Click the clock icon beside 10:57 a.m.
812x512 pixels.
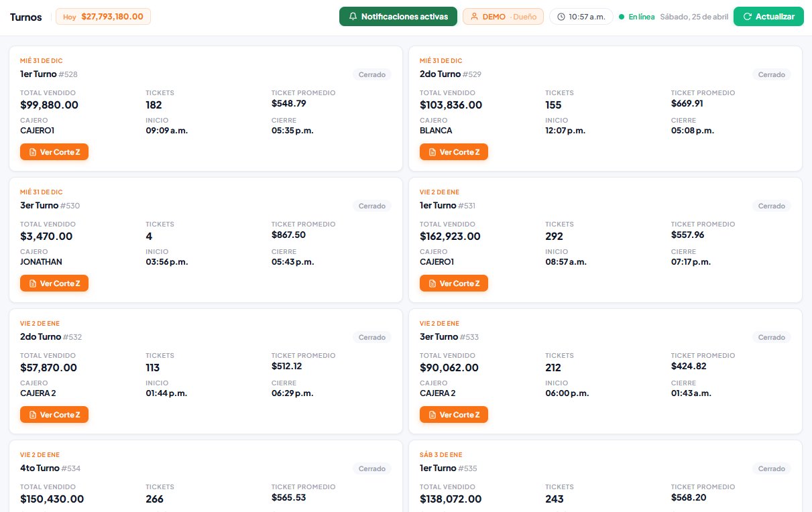click(561, 17)
